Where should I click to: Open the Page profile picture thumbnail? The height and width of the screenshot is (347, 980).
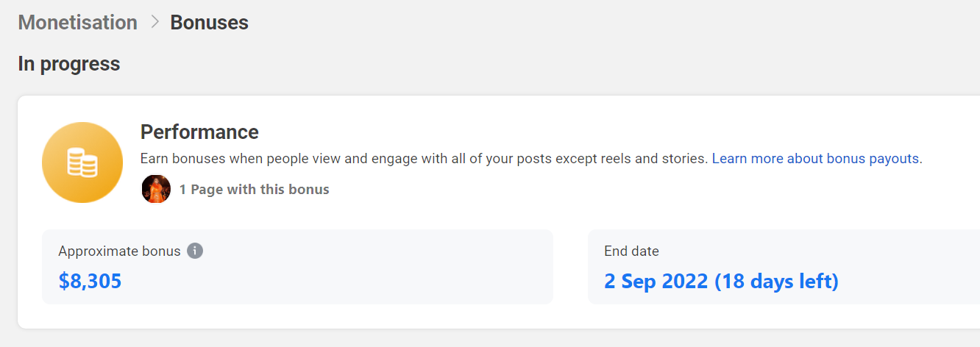coord(156,189)
